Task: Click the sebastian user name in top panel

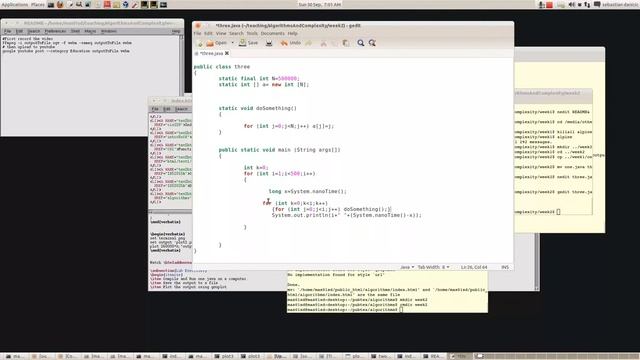Action: click(x=620, y=4)
